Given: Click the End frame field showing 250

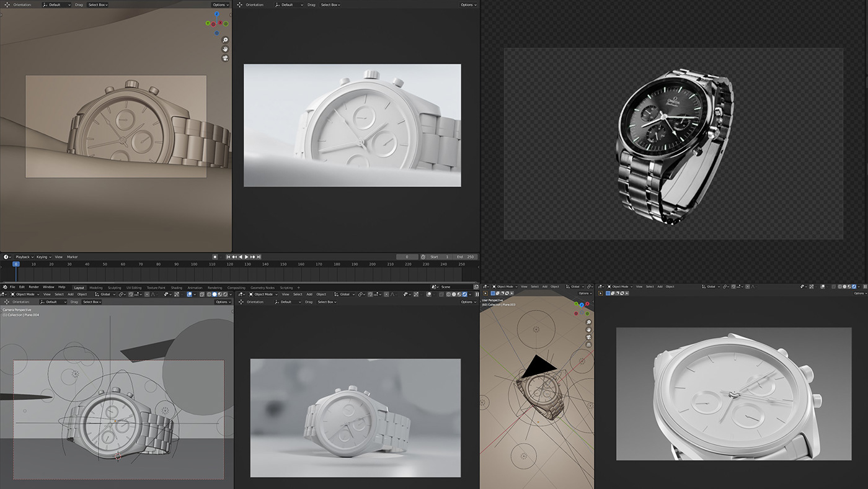Looking at the screenshot, I should 464,257.
